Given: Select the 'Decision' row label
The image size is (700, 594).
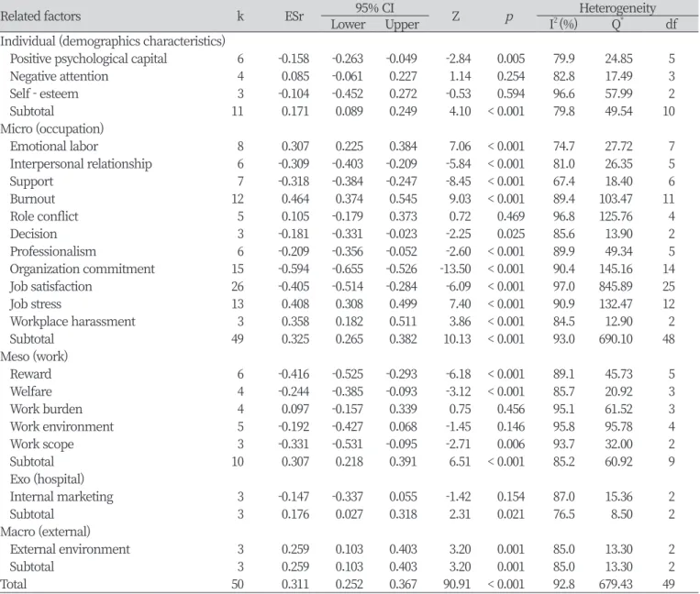Looking at the screenshot, I should click(33, 234).
